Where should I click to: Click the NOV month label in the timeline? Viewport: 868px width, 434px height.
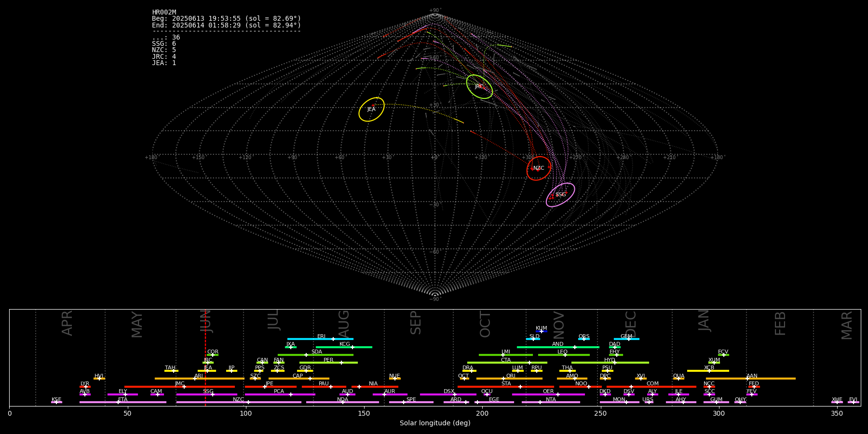pos(559,325)
